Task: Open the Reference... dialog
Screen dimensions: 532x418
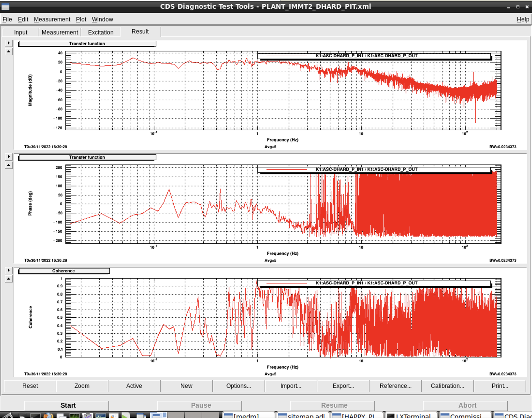Action: 395,386
